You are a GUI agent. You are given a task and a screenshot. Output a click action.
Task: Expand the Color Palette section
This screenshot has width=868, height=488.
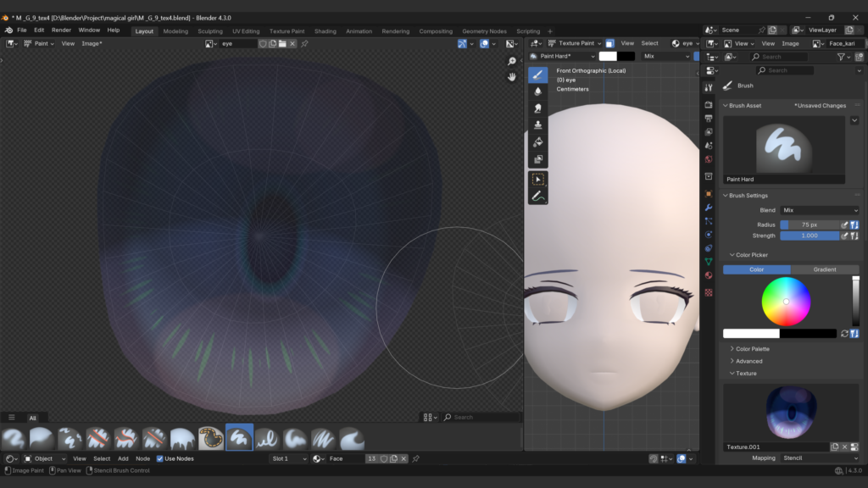pos(752,349)
